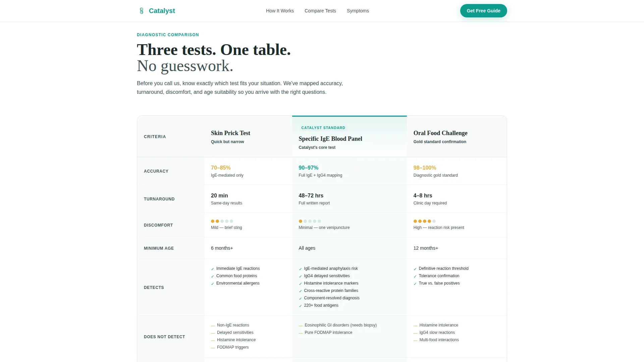The height and width of the screenshot is (362, 644).
Task: Click dash icon beside Delayed sensitivities
Action: pos(213,333)
